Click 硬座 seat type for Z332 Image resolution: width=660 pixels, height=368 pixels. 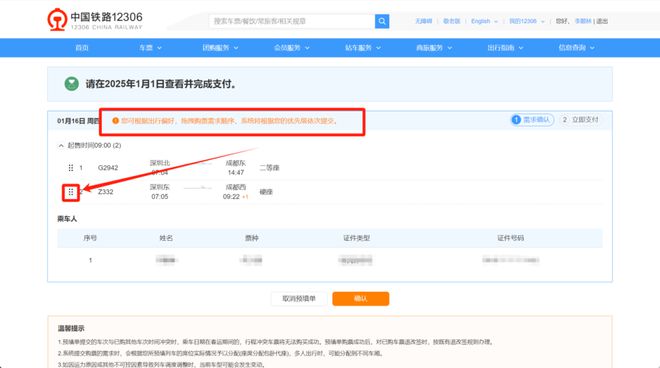point(266,192)
